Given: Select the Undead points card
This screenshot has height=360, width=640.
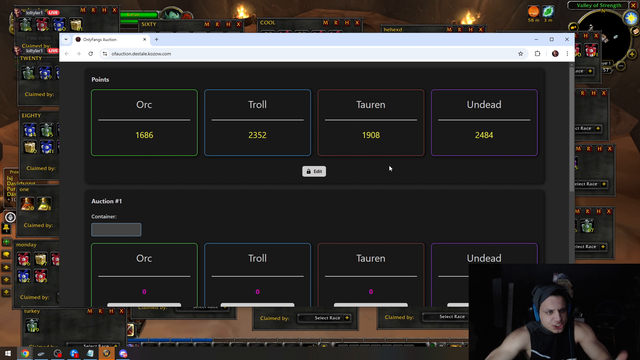Looking at the screenshot, I should coord(484,122).
